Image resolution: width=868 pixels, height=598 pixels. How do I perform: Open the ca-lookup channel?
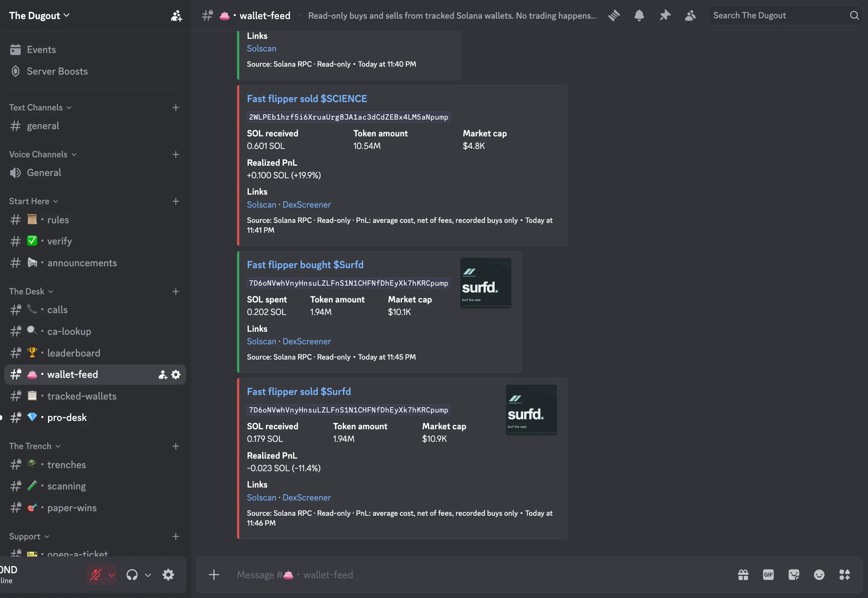pyautogui.click(x=95, y=332)
